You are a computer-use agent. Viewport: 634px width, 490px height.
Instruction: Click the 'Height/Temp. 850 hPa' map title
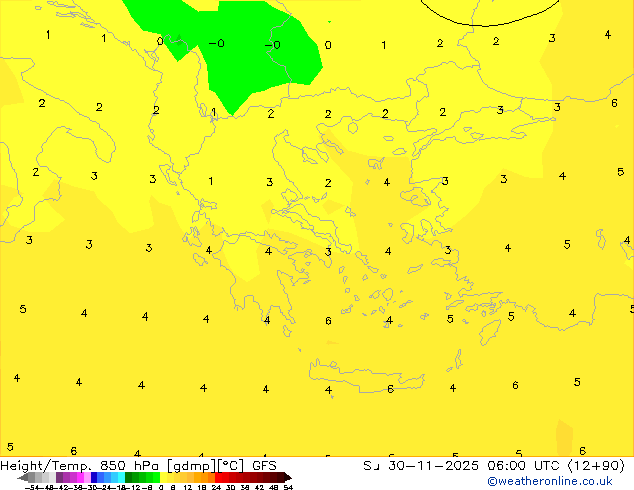point(79,466)
